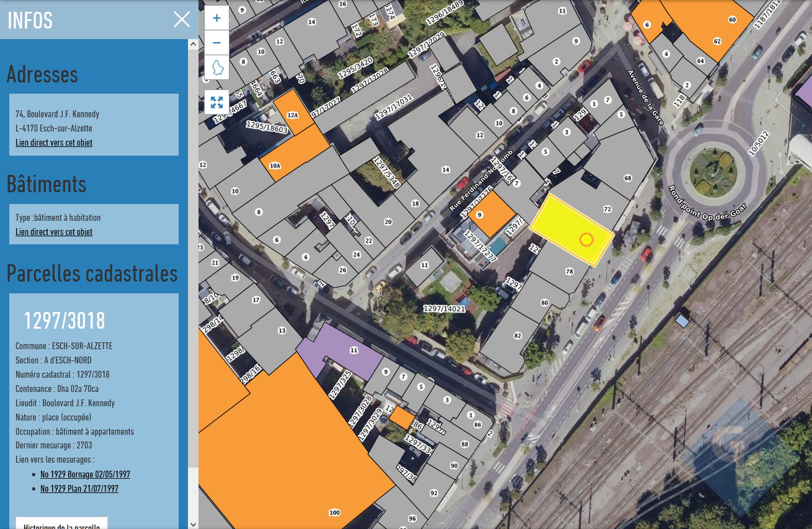Click the zoom out minus button
Image resolution: width=812 pixels, height=529 pixels.
(217, 43)
